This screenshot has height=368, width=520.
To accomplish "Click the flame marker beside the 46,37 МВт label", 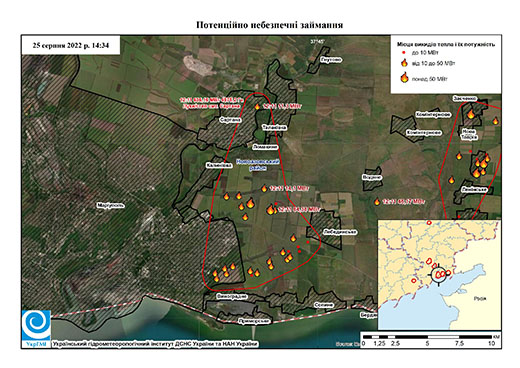I will pyautogui.click(x=377, y=202).
